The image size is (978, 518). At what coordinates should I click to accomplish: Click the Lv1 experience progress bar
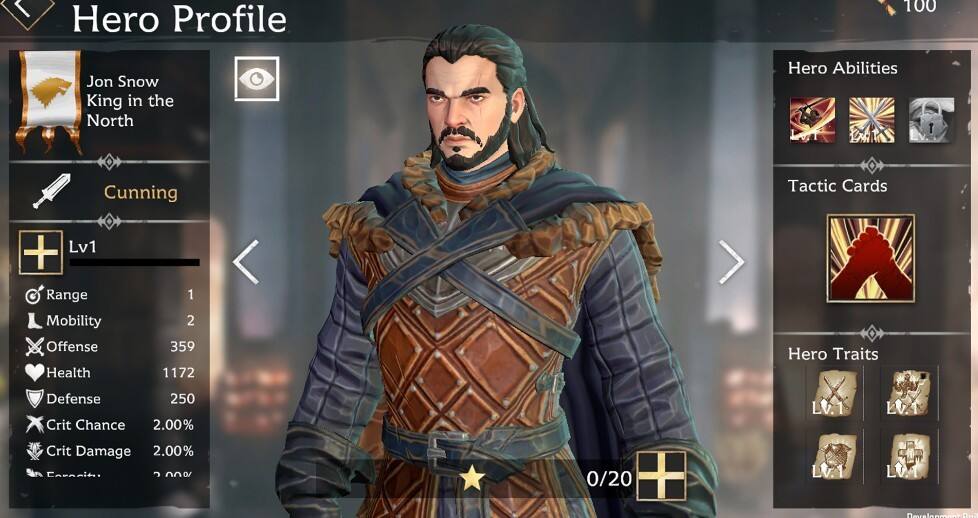point(134,262)
